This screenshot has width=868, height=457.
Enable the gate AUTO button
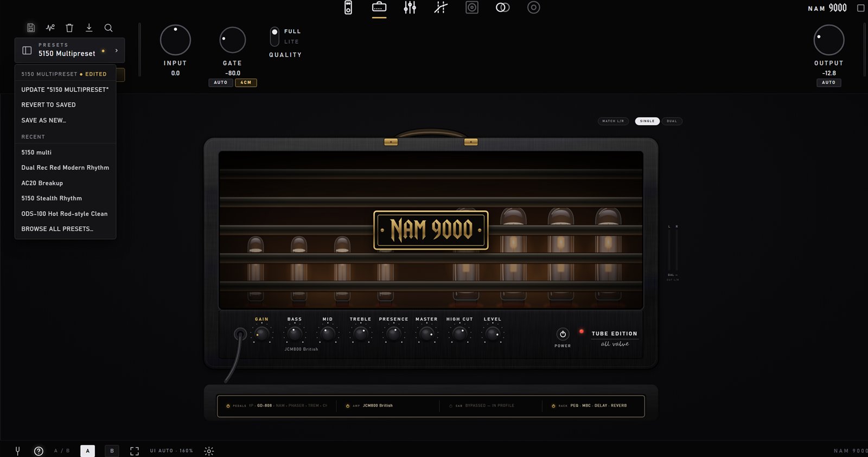(221, 83)
